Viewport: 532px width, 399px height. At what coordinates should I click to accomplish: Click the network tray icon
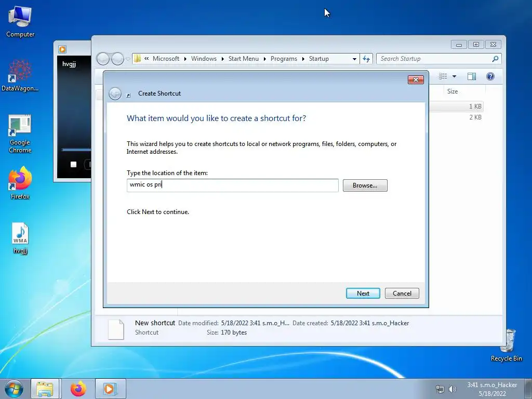point(440,389)
